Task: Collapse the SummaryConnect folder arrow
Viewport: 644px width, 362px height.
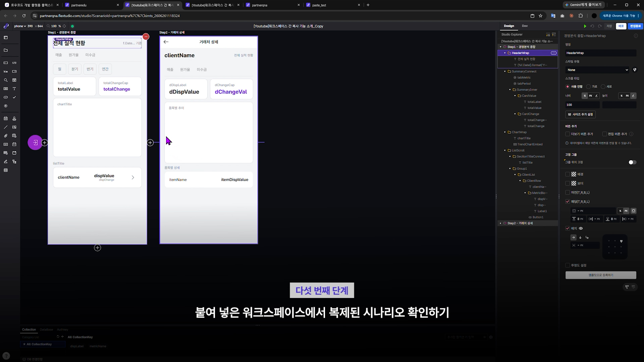Action: click(505, 71)
